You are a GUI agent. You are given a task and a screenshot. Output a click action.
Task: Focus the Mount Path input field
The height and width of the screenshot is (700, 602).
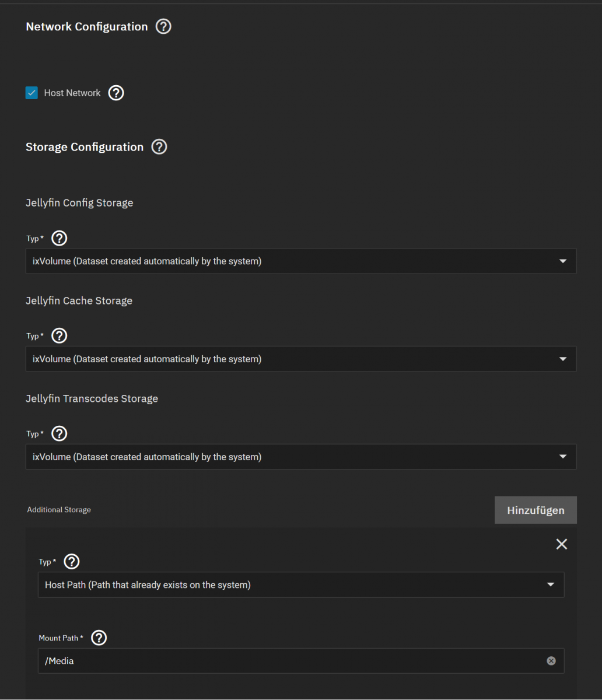(x=301, y=661)
